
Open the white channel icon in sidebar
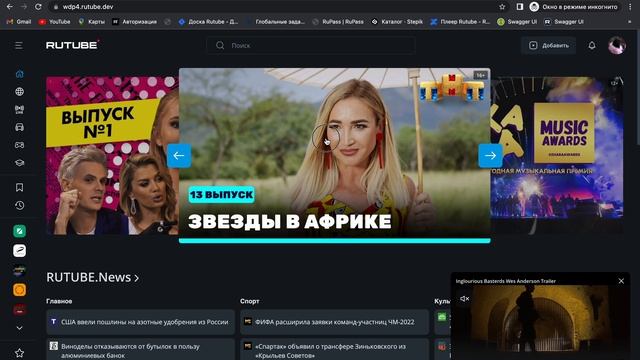(19, 251)
